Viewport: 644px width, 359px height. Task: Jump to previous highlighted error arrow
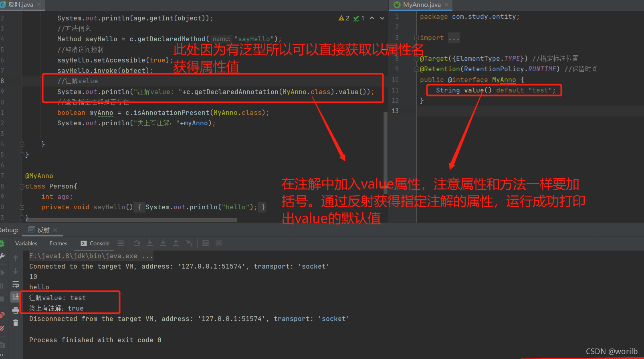(372, 18)
